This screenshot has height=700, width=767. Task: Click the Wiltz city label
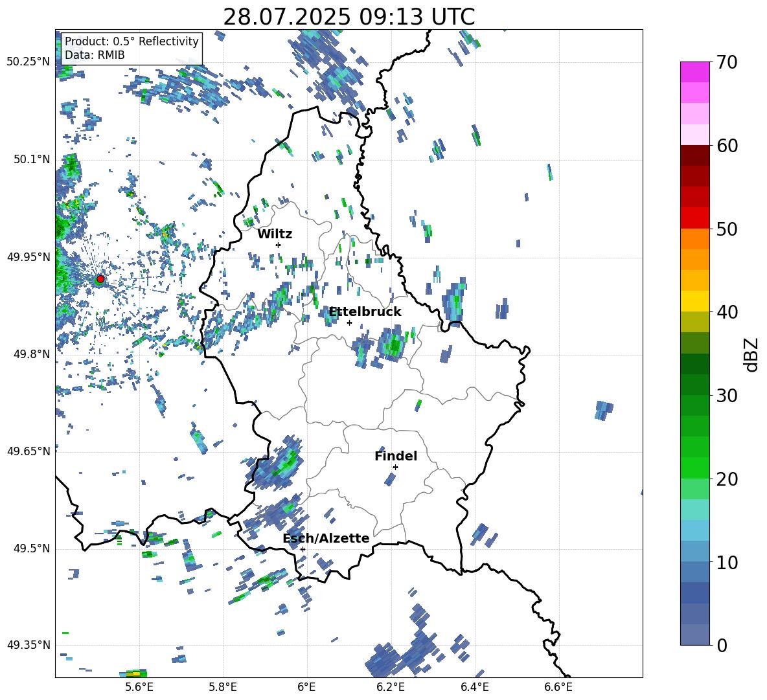coord(275,234)
